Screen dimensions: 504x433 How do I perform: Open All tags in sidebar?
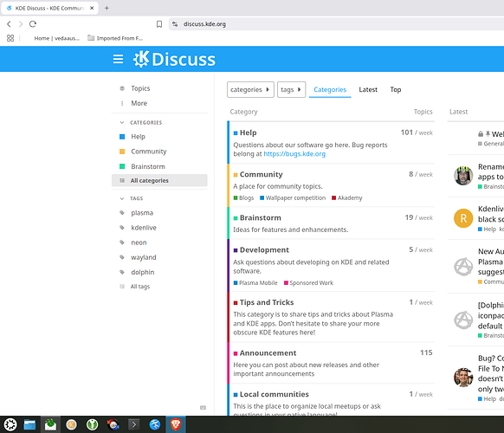tap(139, 287)
